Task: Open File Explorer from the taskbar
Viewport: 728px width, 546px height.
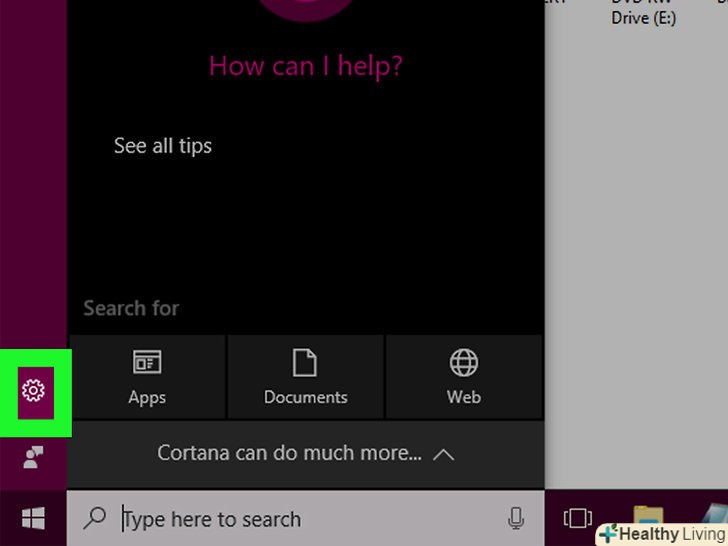Action: coord(648,516)
